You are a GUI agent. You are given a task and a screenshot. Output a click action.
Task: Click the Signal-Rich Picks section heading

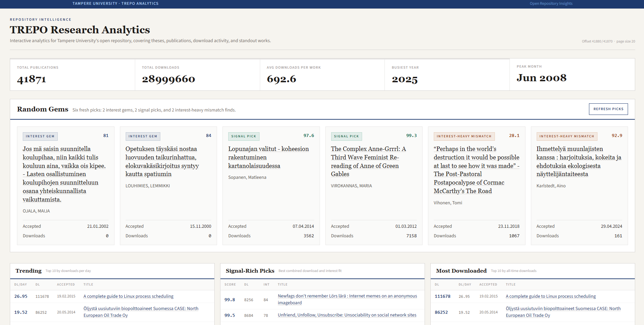click(x=250, y=271)
